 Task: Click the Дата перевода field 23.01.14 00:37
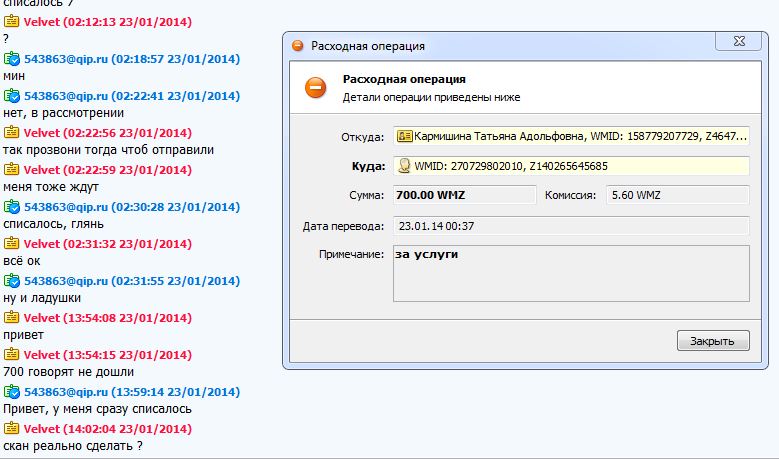pyautogui.click(x=571, y=226)
